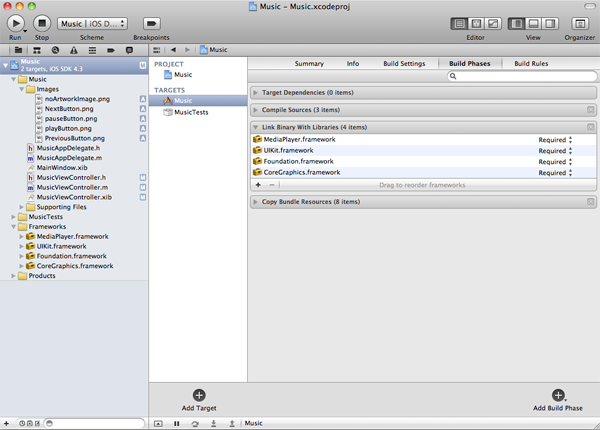The height and width of the screenshot is (430, 600).
Task: Select the Version editor view
Action: point(493,24)
